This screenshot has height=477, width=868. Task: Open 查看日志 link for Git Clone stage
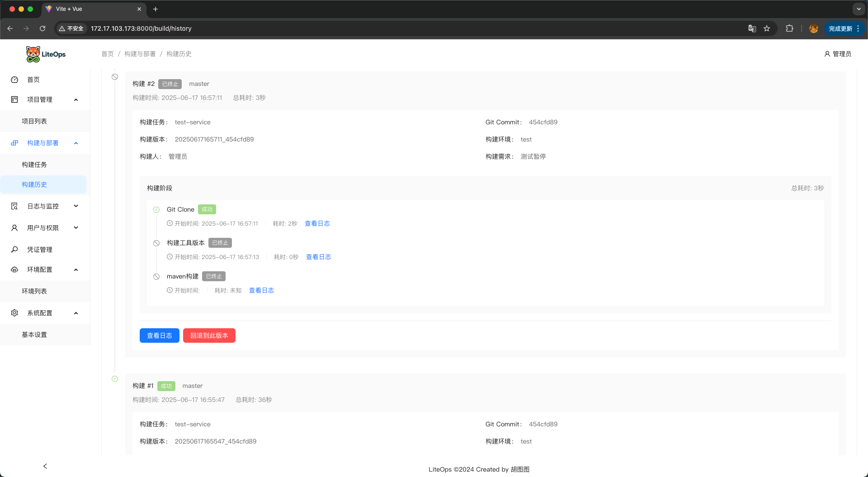[x=317, y=223]
